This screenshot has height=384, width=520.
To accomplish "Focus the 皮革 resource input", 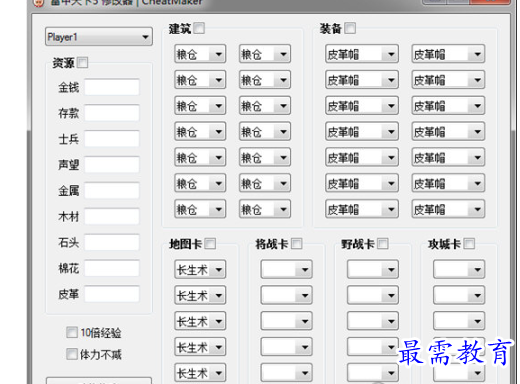I will 112,294.
